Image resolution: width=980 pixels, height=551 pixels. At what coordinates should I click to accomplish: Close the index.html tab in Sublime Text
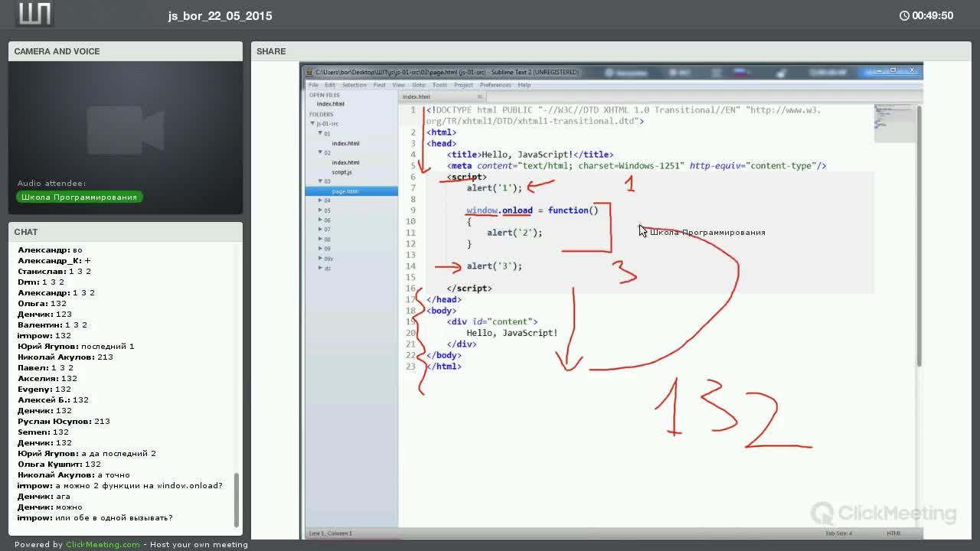click(480, 96)
